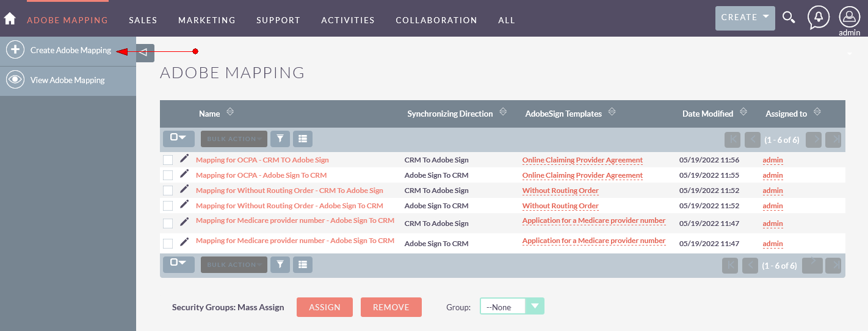Open the bottom filter funnel icon
This screenshot has height=331, width=868.
[x=280, y=264]
